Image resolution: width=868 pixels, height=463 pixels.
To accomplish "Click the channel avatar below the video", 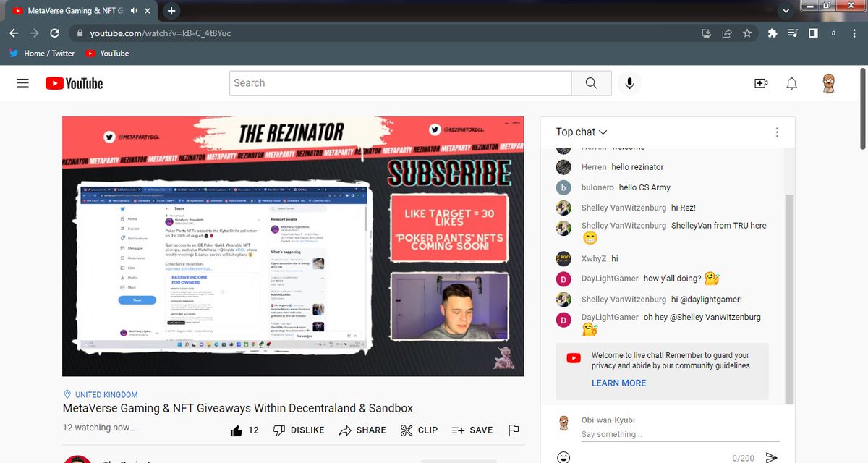I will tap(77, 459).
